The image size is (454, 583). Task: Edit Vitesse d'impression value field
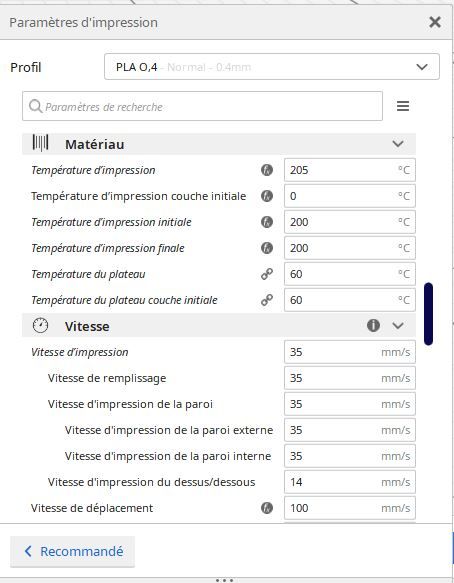point(350,352)
